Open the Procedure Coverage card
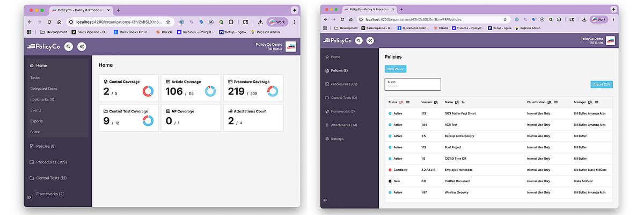 [253, 87]
